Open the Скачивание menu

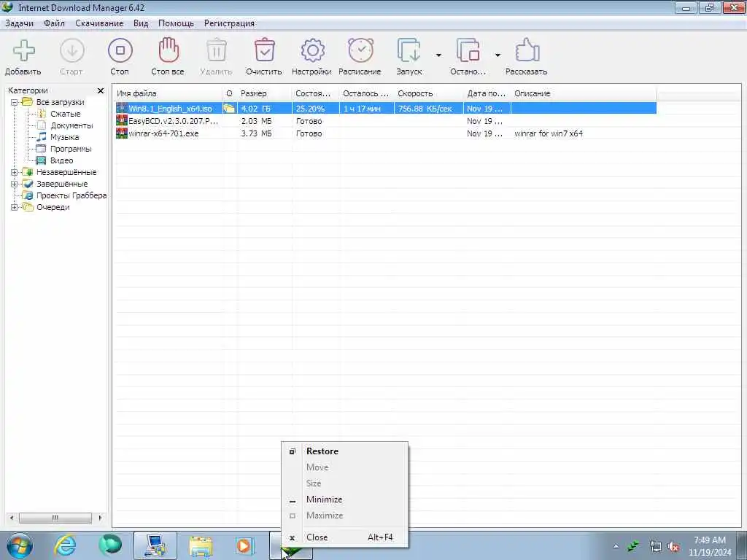point(99,23)
